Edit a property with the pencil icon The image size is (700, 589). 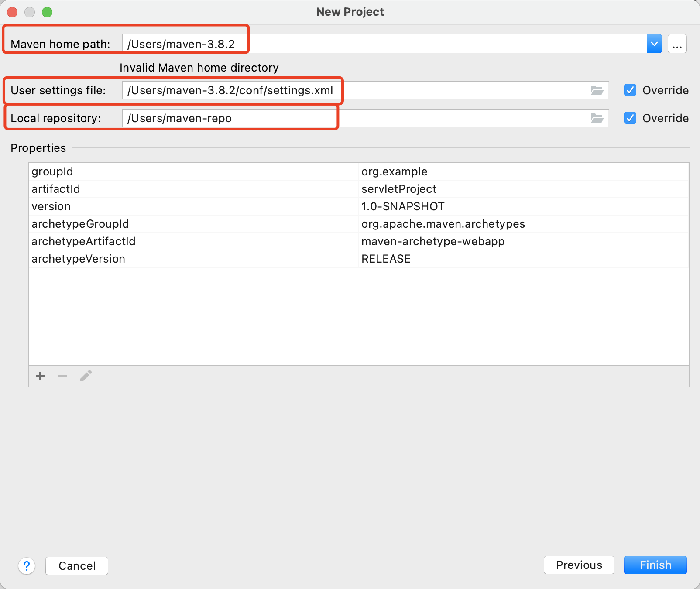[86, 376]
